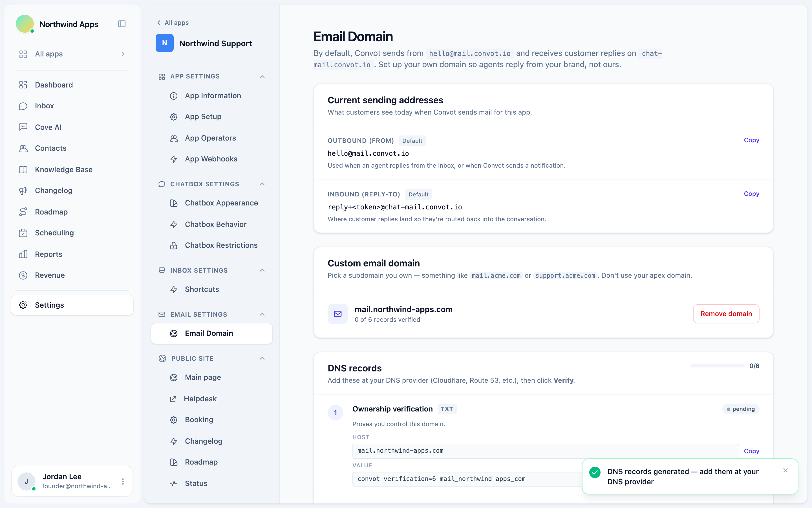This screenshot has width=812, height=508.
Task: Click the Settings gear icon
Action: click(23, 305)
